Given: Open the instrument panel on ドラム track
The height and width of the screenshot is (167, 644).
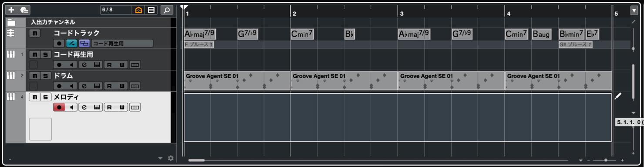Looking at the screenshot, I should pos(97,86).
